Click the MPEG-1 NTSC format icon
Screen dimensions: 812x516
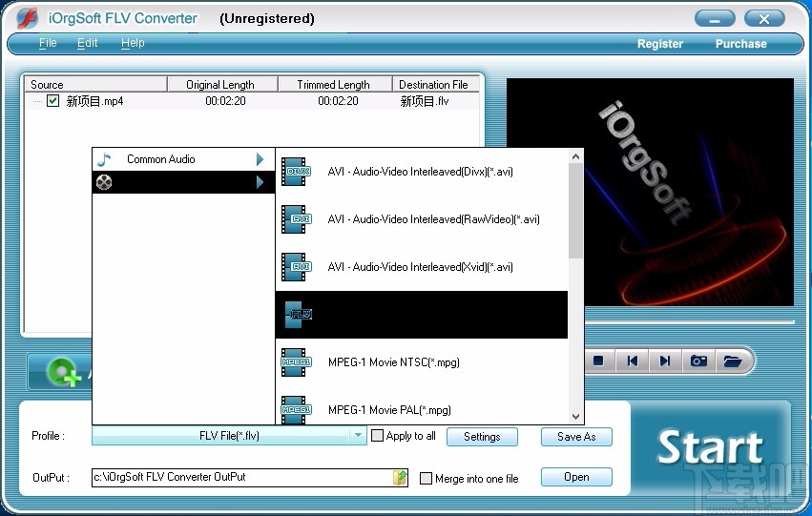coord(296,362)
